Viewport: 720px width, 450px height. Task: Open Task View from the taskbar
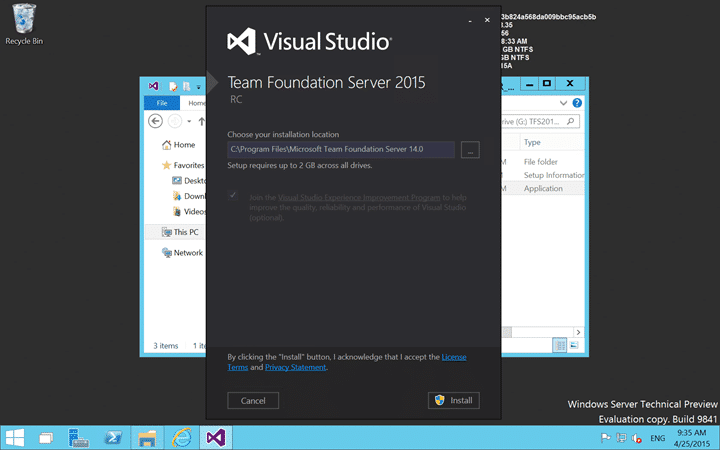(46, 438)
